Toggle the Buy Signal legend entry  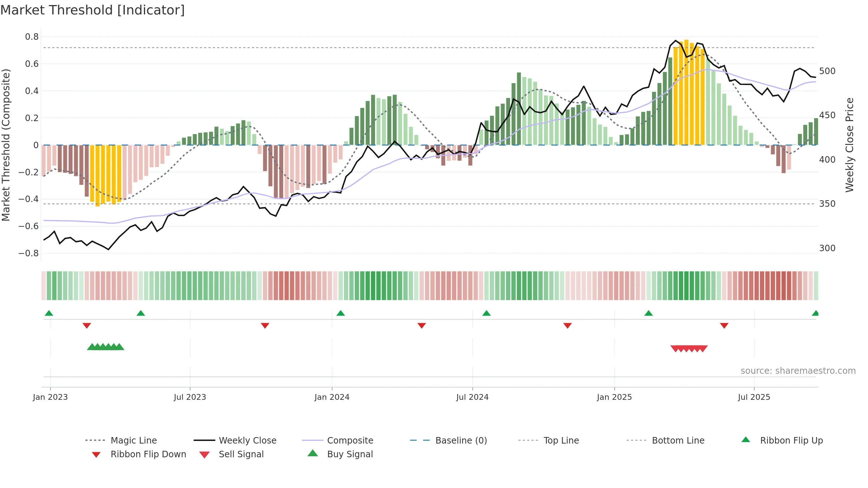pos(340,454)
